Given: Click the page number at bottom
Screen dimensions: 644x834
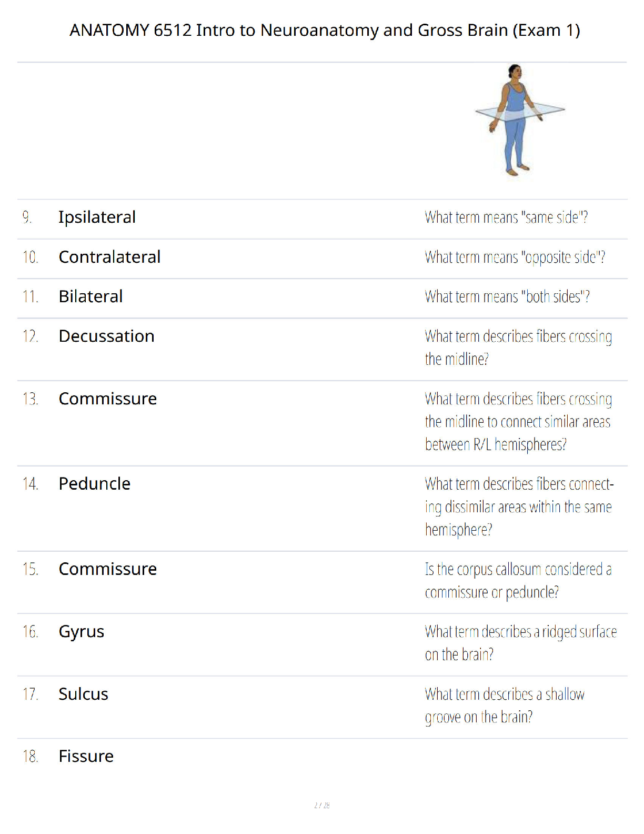Looking at the screenshot, I should 322,805.
